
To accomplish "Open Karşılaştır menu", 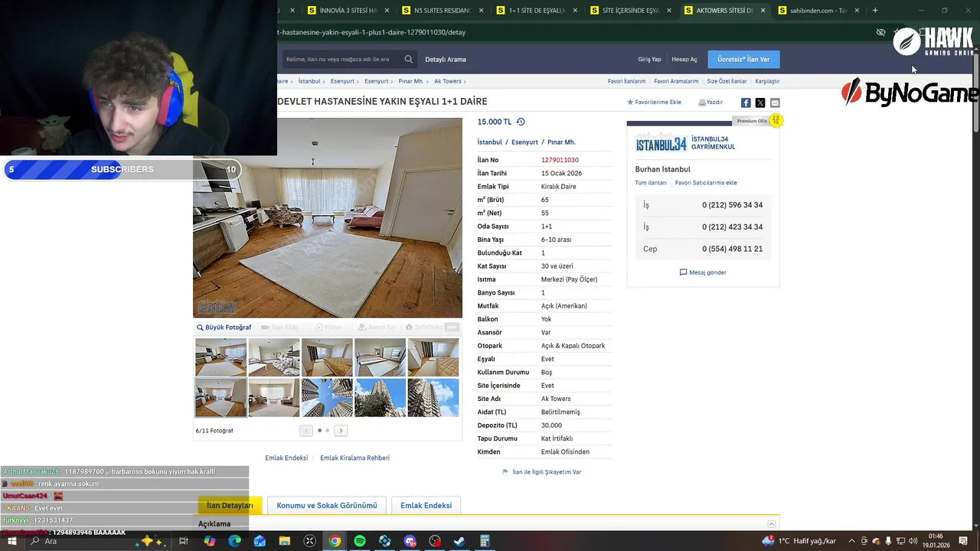I will pyautogui.click(x=767, y=81).
